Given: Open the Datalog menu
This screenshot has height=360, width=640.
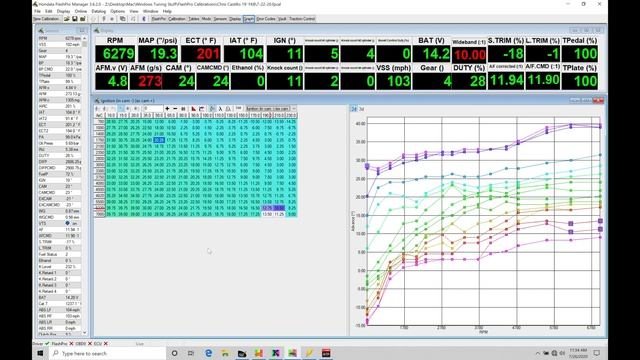Looking at the screenshot, I should [x=98, y=11].
